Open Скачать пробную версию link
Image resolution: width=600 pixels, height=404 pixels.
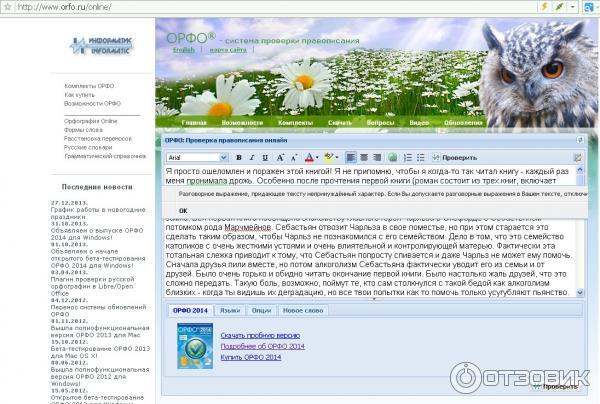(260, 336)
